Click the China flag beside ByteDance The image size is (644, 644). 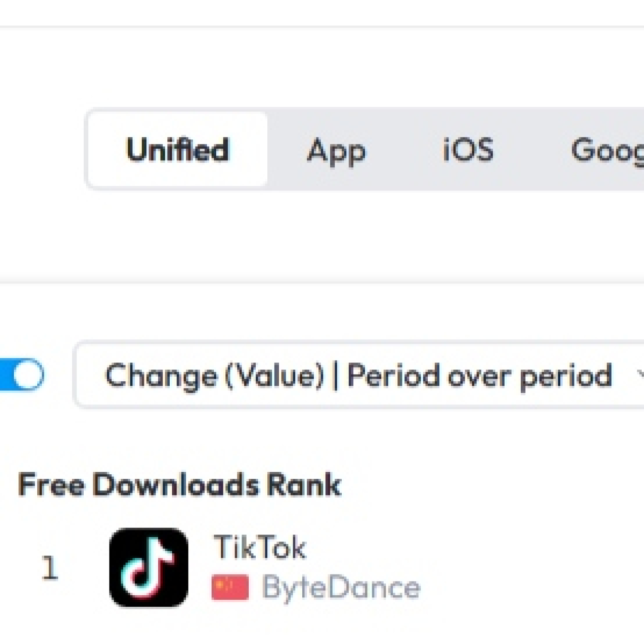click(230, 587)
